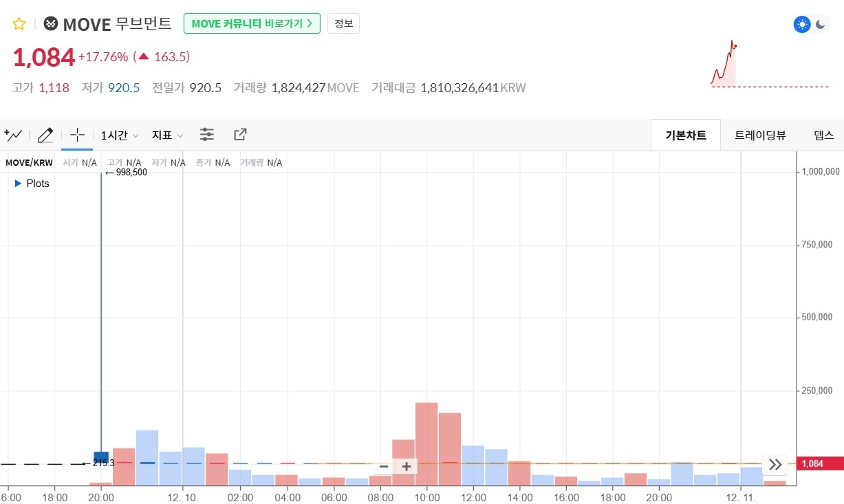Image resolution: width=844 pixels, height=504 pixels.
Task: Zoom in chart with plus button
Action: 407,467
